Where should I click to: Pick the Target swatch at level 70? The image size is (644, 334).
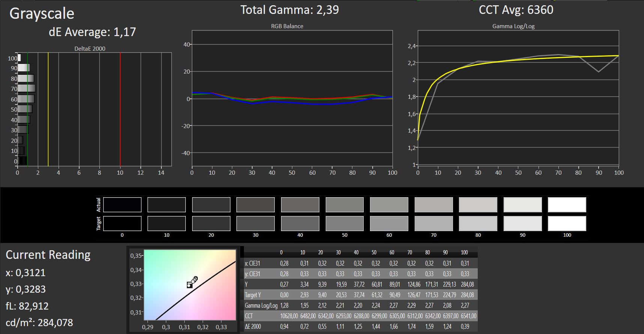[x=433, y=224]
